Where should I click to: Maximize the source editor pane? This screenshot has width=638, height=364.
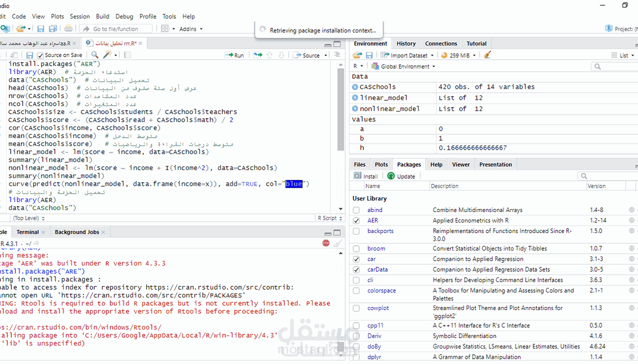tap(337, 44)
